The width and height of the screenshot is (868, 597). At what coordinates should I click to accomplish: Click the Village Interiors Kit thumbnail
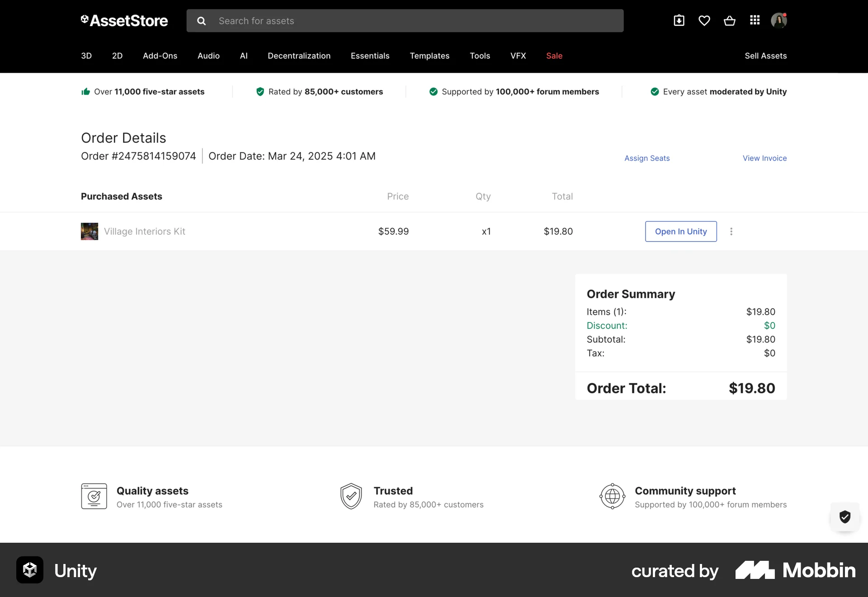tap(89, 231)
